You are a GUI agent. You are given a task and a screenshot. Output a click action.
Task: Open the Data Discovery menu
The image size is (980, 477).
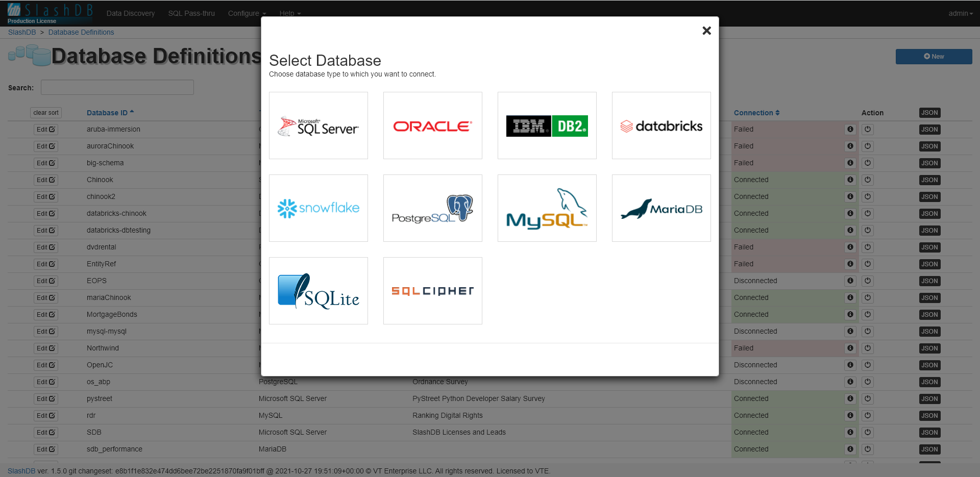point(131,13)
